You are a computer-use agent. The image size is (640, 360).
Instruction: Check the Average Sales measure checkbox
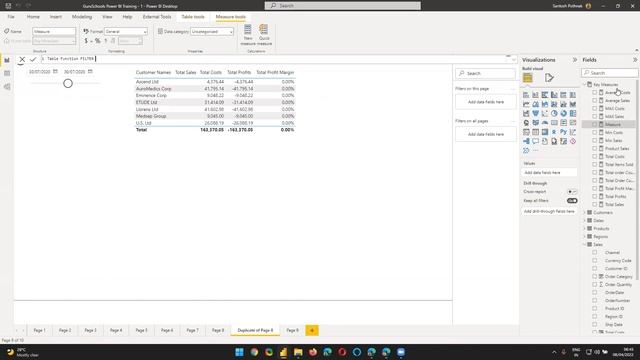pyautogui.click(x=595, y=100)
